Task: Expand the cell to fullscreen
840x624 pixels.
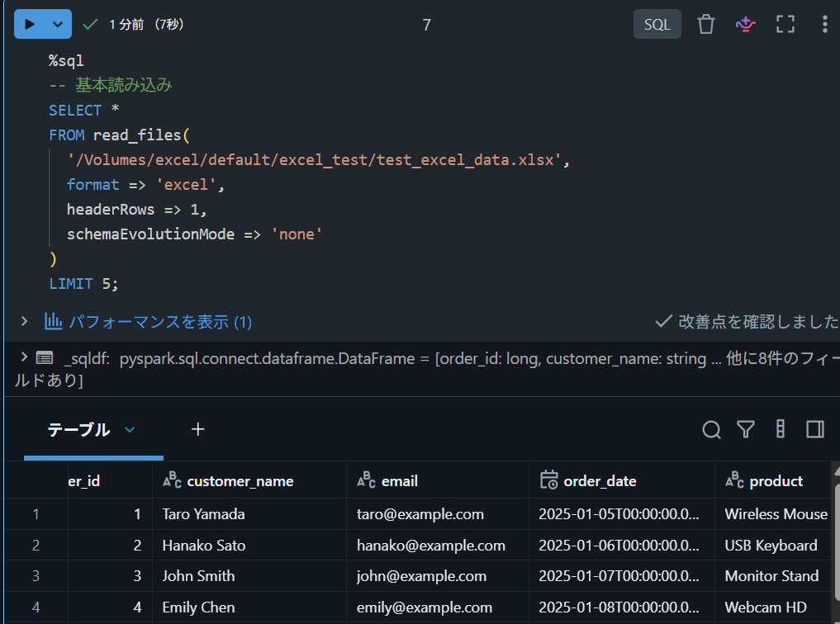Action: [785, 24]
